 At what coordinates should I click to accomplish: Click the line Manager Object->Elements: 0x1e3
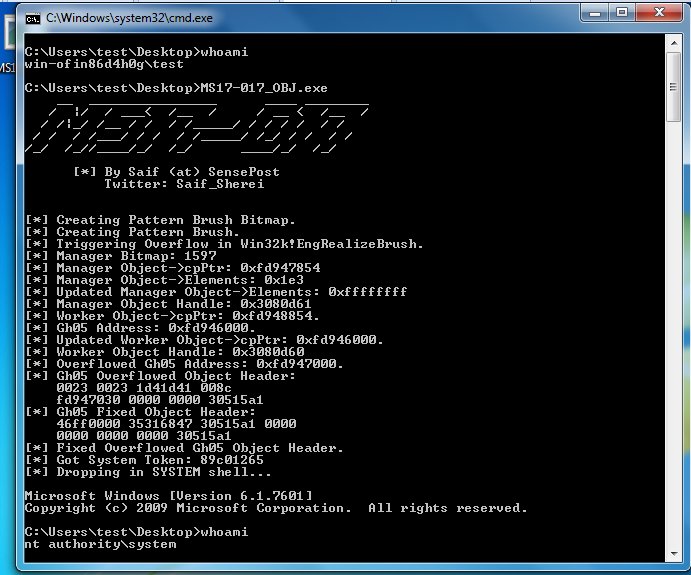(164, 280)
